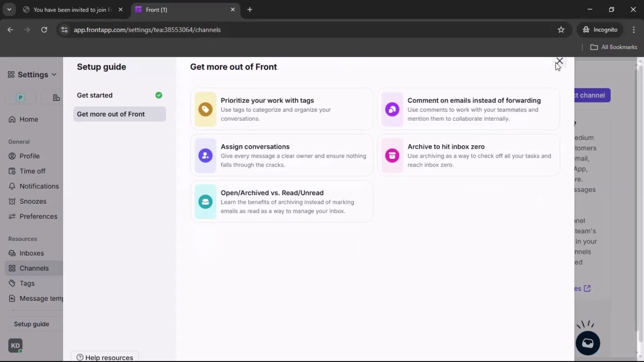Open the Snoozes clock icon
This screenshot has height=362, width=644.
(11, 201)
